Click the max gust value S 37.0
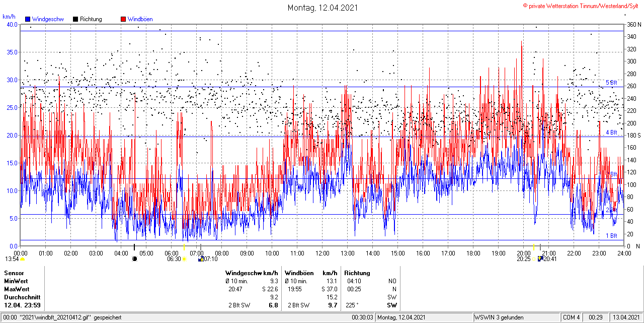Viewport: 644px width, 323px height. tap(329, 289)
